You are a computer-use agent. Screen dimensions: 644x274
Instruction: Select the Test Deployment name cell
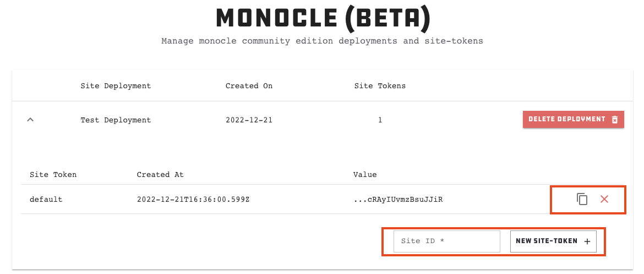(116, 120)
